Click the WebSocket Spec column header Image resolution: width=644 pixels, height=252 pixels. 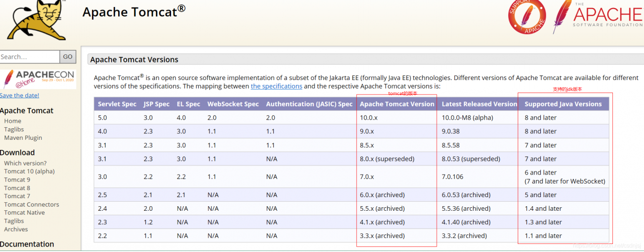click(x=233, y=104)
